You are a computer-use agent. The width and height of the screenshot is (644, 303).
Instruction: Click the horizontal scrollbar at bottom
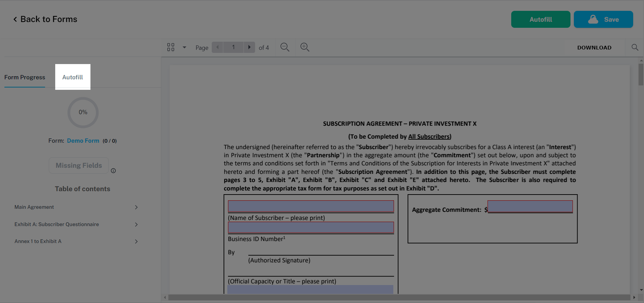point(399,297)
